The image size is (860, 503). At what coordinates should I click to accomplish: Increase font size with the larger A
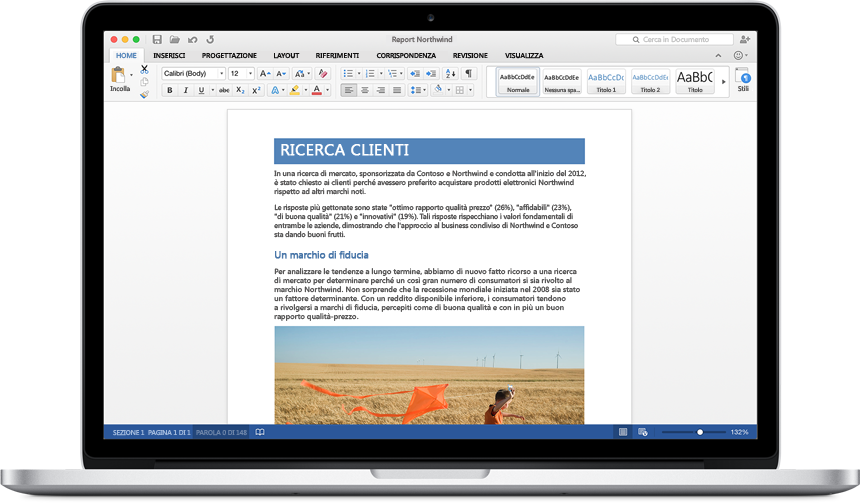[x=265, y=74]
